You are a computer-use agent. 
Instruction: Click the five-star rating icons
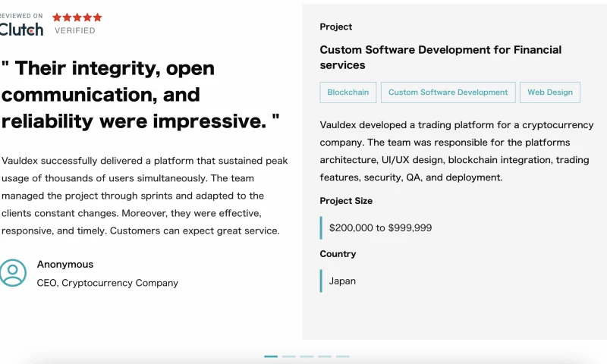coord(77,17)
